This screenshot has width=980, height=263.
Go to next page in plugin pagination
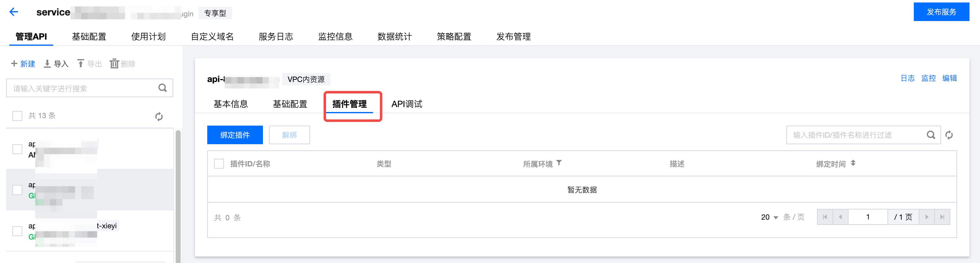pyautogui.click(x=927, y=217)
